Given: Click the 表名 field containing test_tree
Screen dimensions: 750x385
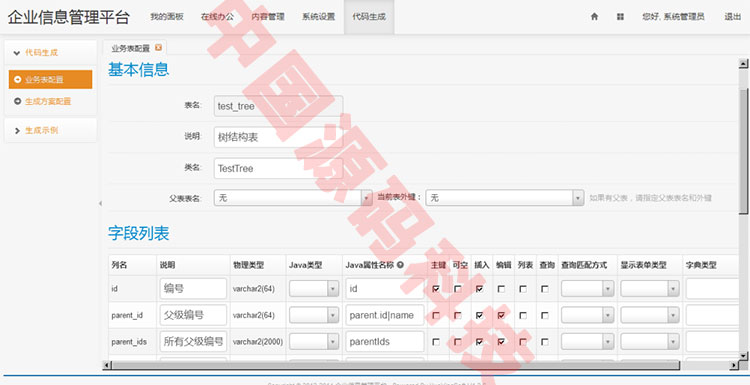Looking at the screenshot, I should (278, 106).
